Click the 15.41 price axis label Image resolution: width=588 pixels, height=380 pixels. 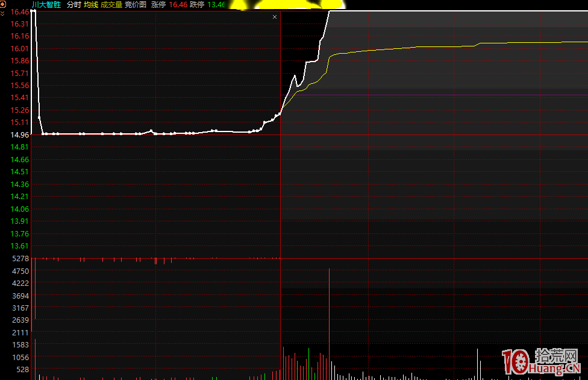19,98
